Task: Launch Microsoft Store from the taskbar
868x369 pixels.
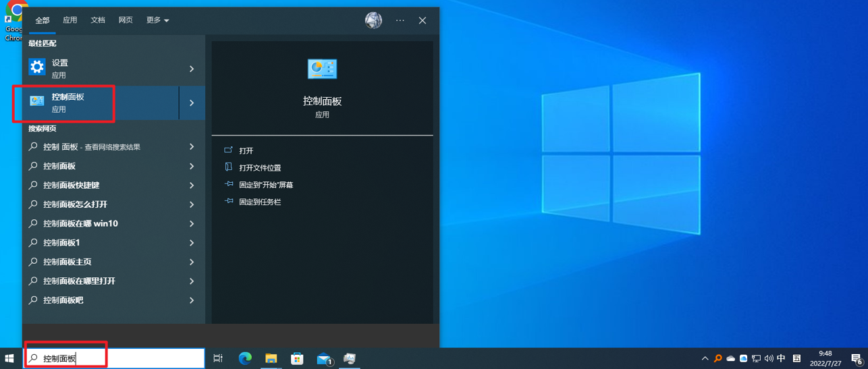Action: [297, 359]
